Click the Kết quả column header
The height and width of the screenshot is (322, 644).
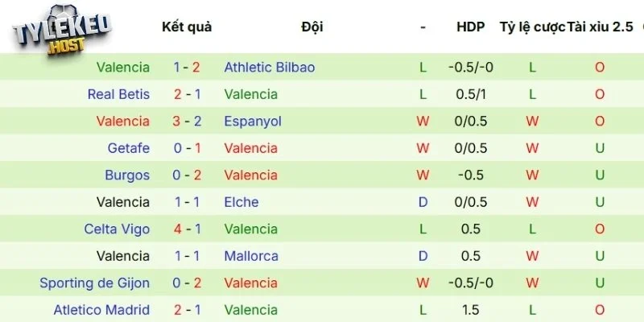click(187, 27)
